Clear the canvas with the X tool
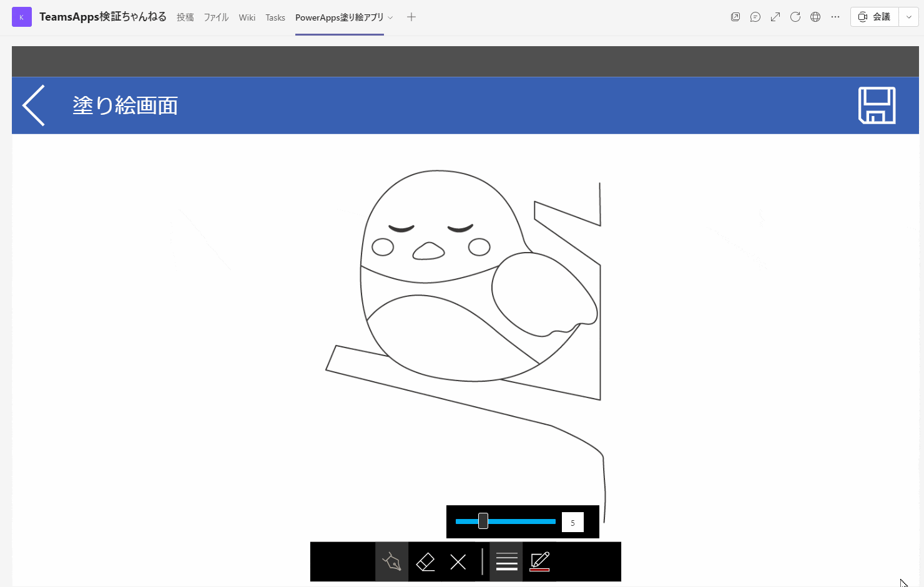This screenshot has width=924, height=587. tap(458, 561)
